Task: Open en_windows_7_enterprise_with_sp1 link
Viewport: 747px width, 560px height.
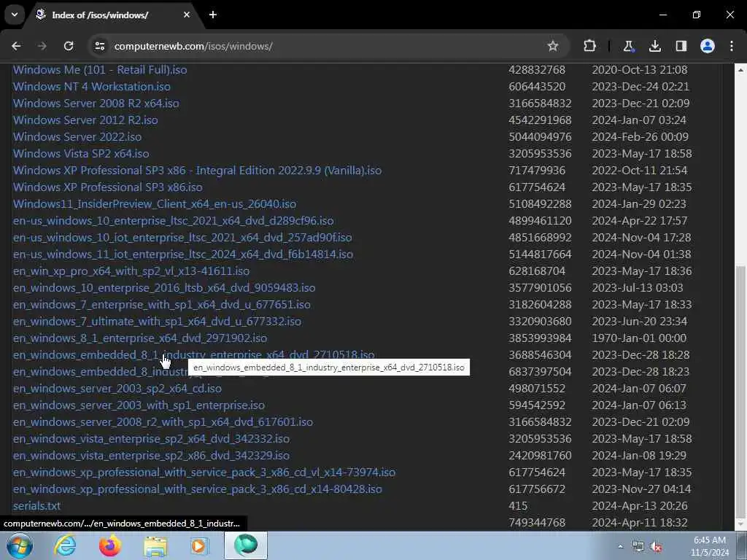Action: pos(161,304)
